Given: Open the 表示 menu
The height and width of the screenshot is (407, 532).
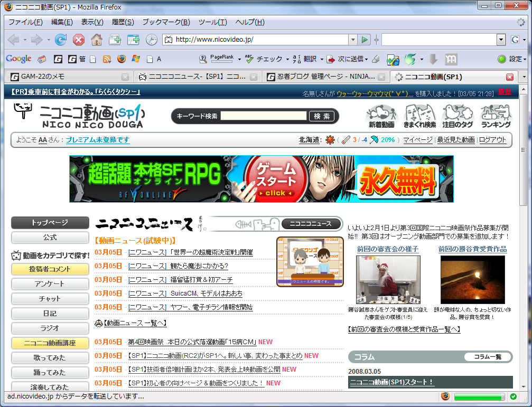Looking at the screenshot, I should click(x=92, y=22).
